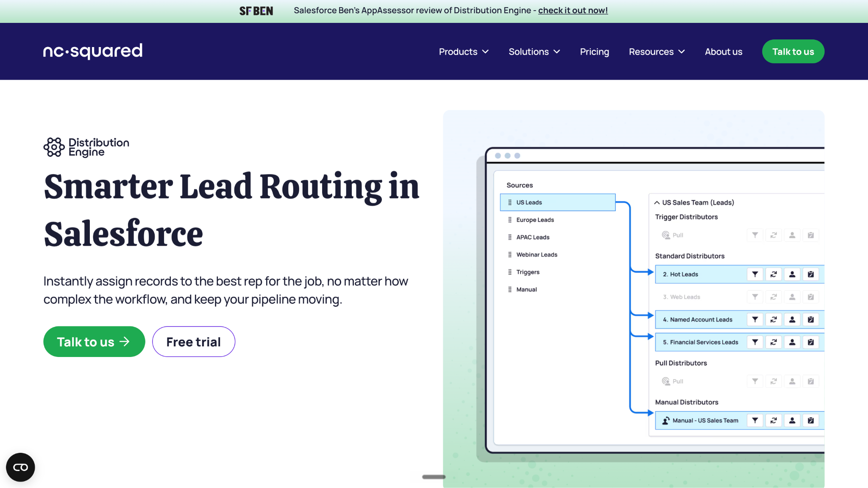This screenshot has width=868, height=488.
Task: Open the Solutions dropdown menu
Action: (534, 52)
